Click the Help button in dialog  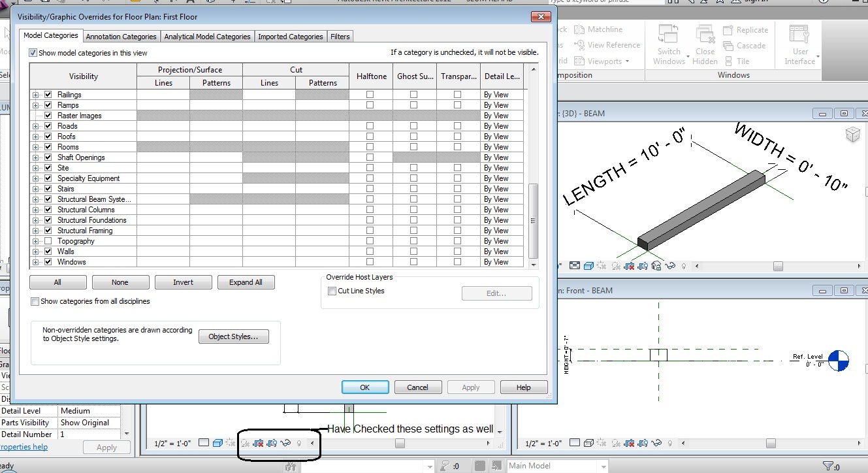pyautogui.click(x=524, y=387)
